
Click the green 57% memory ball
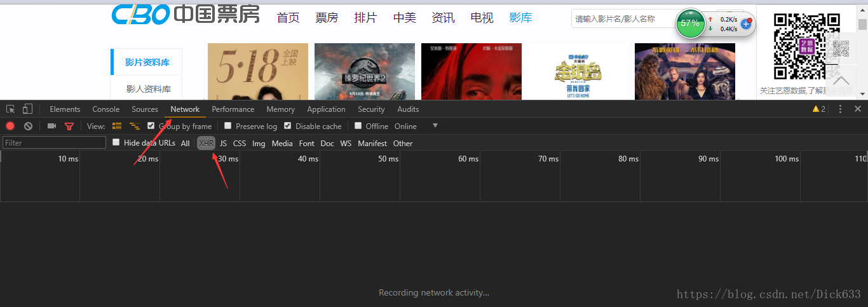(x=690, y=24)
